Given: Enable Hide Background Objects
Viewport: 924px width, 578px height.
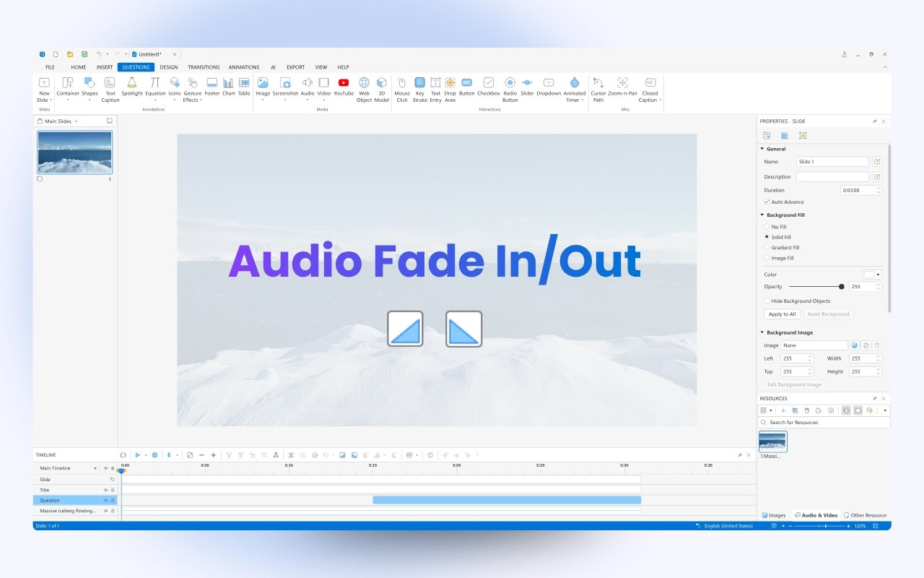Looking at the screenshot, I should click(767, 301).
